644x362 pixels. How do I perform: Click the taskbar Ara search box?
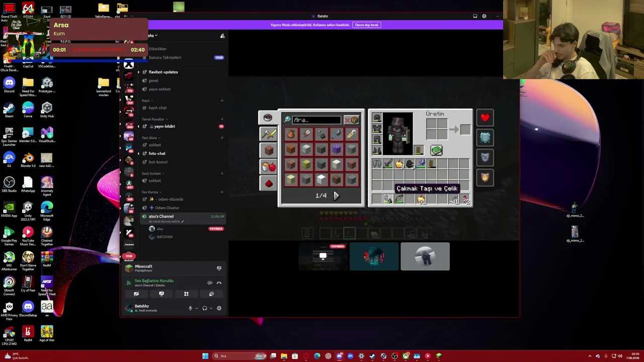pyautogui.click(x=238, y=356)
